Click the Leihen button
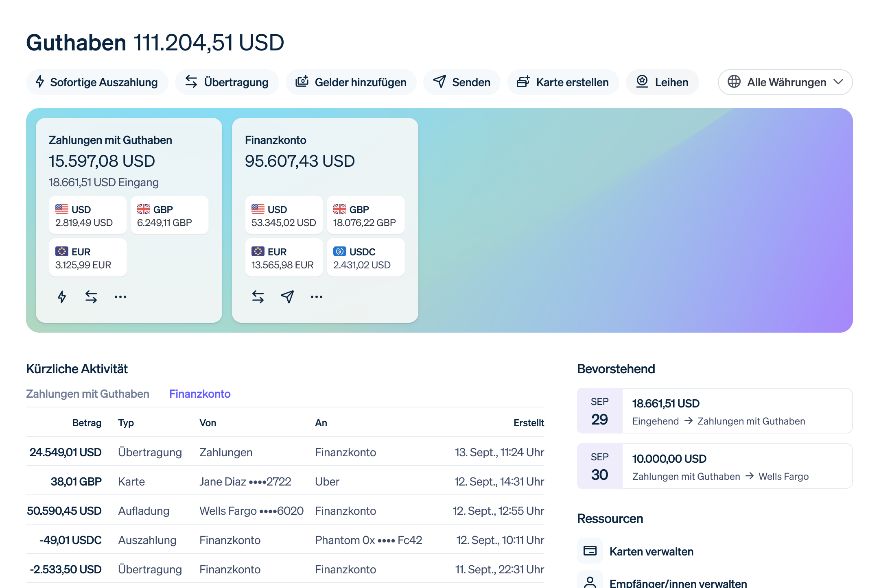This screenshot has width=879, height=588. (662, 82)
